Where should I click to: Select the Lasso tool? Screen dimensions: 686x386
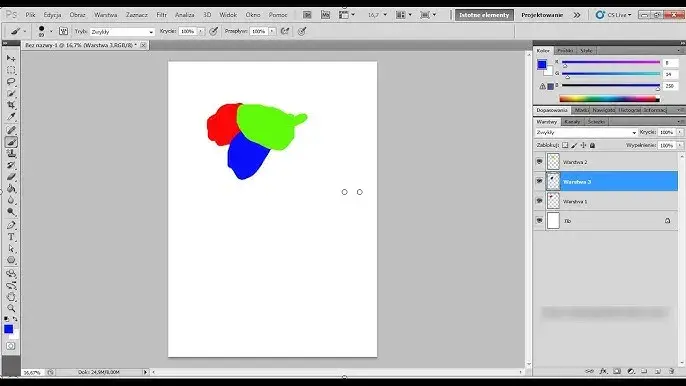[x=11, y=82]
